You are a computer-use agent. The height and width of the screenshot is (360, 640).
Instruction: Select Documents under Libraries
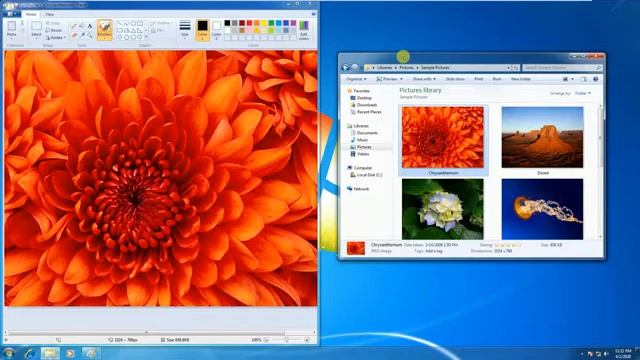(x=364, y=133)
